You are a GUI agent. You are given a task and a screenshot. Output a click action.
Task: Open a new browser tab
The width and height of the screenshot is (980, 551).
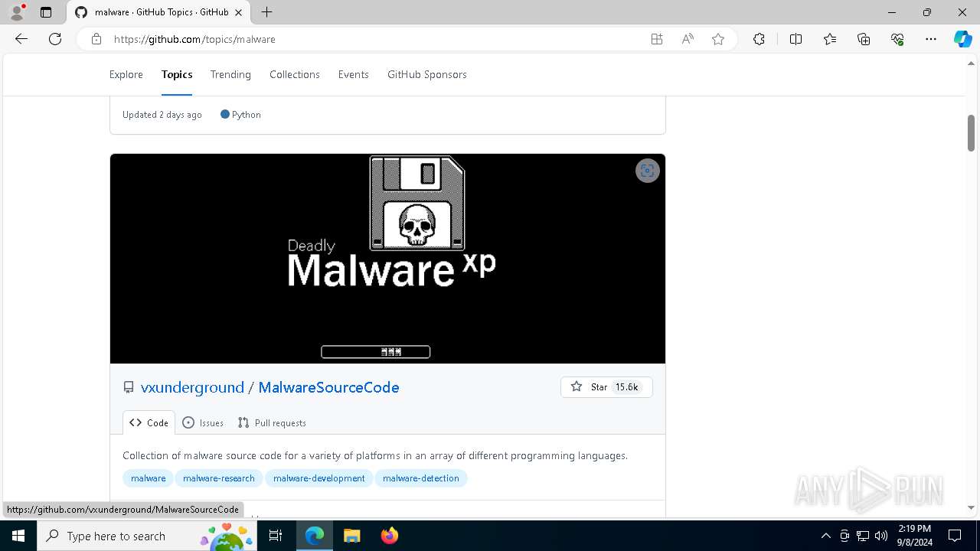point(266,12)
